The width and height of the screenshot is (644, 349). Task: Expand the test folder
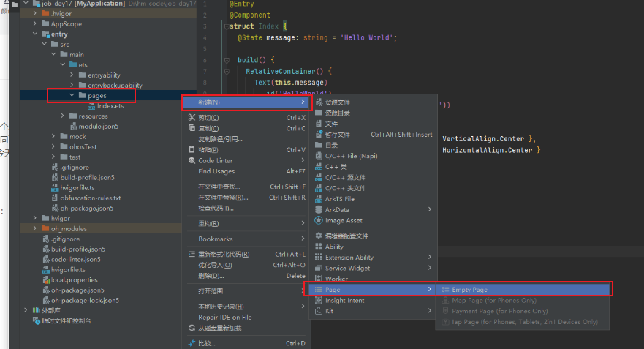53,157
